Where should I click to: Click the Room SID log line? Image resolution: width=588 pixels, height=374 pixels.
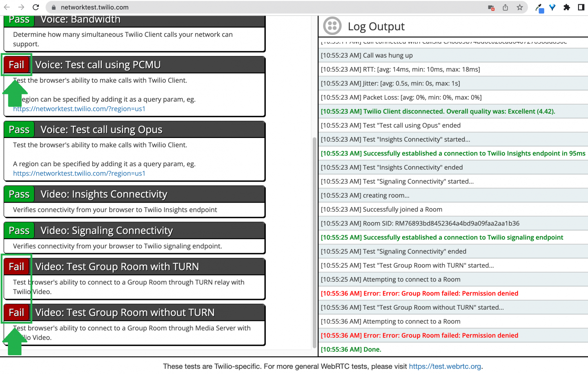[453, 223]
